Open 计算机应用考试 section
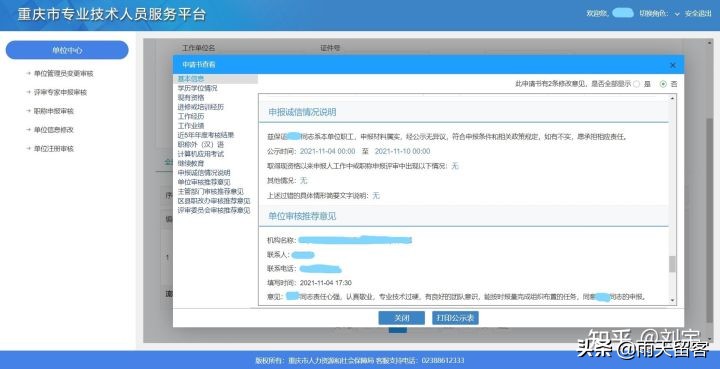720x369 pixels. 201,154
